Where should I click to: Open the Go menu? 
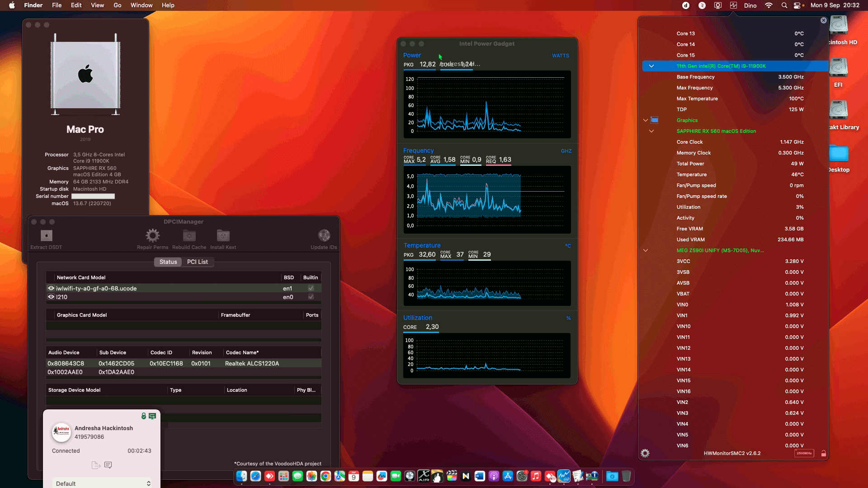pyautogui.click(x=118, y=5)
